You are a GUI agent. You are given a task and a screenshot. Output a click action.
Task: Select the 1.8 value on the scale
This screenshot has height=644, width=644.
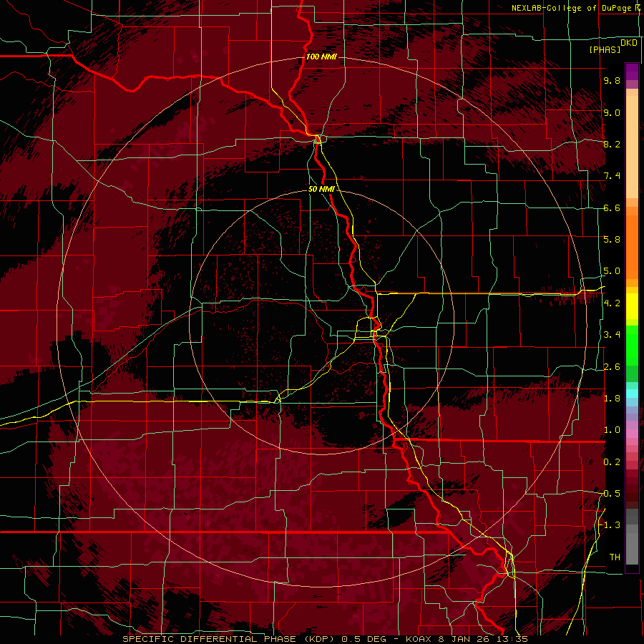tap(612, 398)
